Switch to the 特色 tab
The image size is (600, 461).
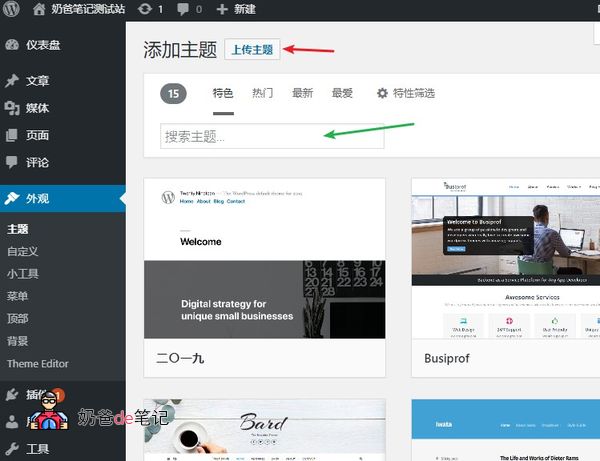point(223,93)
